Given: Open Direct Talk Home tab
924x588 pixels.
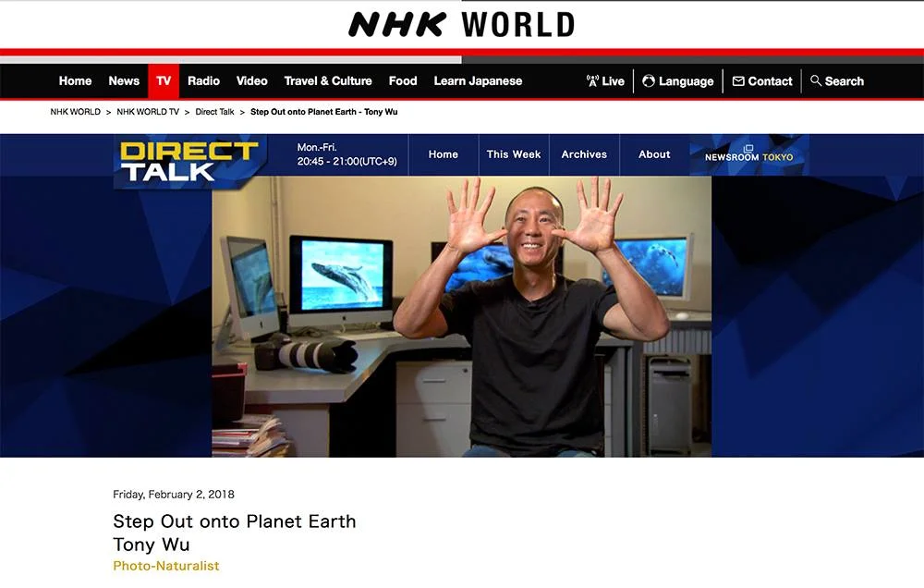Looking at the screenshot, I should pyautogui.click(x=444, y=154).
